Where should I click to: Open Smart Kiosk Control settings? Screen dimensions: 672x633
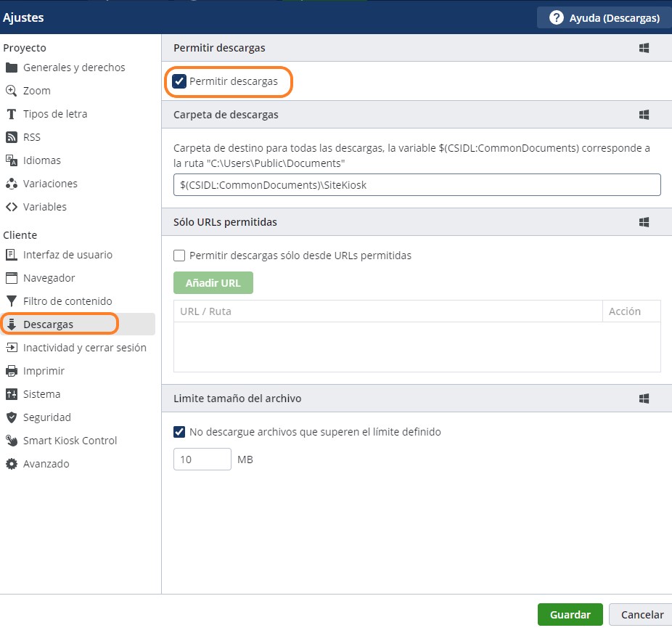[x=70, y=441]
